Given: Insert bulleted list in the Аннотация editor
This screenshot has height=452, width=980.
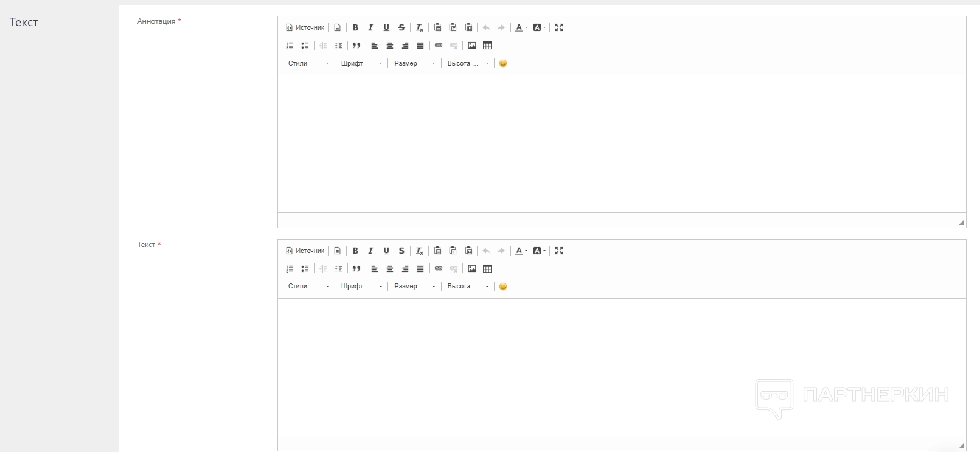Looking at the screenshot, I should (305, 46).
